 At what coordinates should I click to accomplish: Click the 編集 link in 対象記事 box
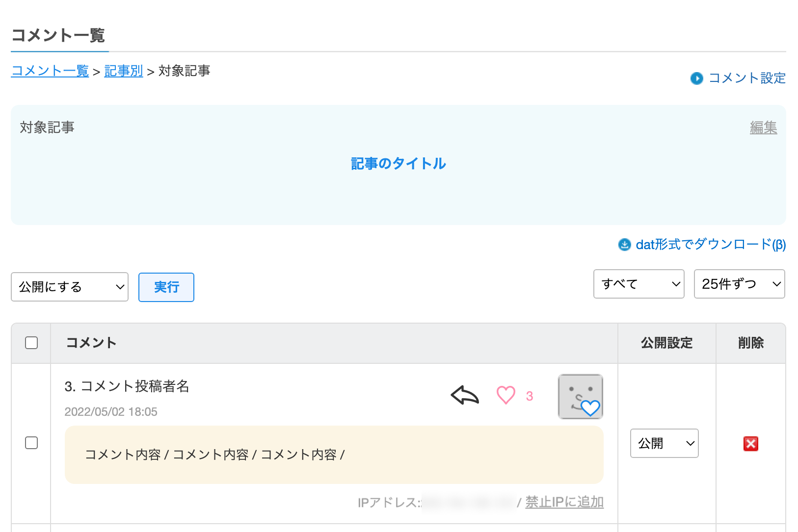(763, 127)
